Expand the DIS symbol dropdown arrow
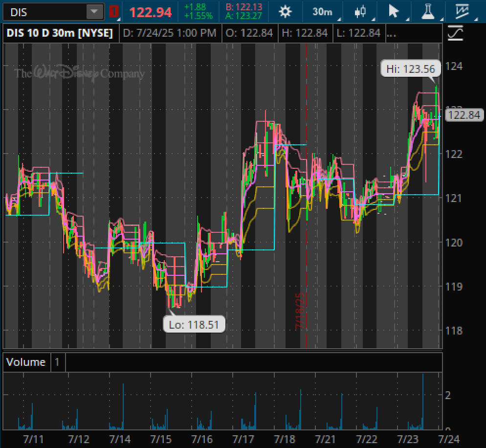Image resolution: width=486 pixels, height=448 pixels. click(94, 12)
